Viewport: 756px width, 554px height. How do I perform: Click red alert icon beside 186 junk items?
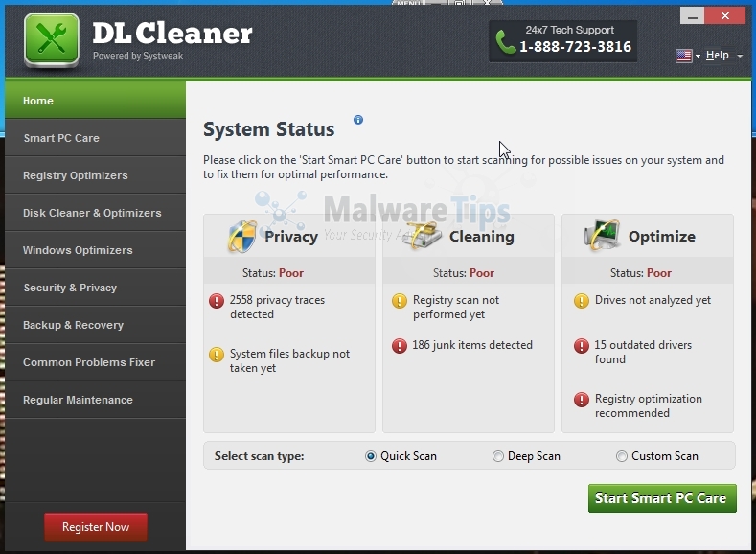point(400,346)
